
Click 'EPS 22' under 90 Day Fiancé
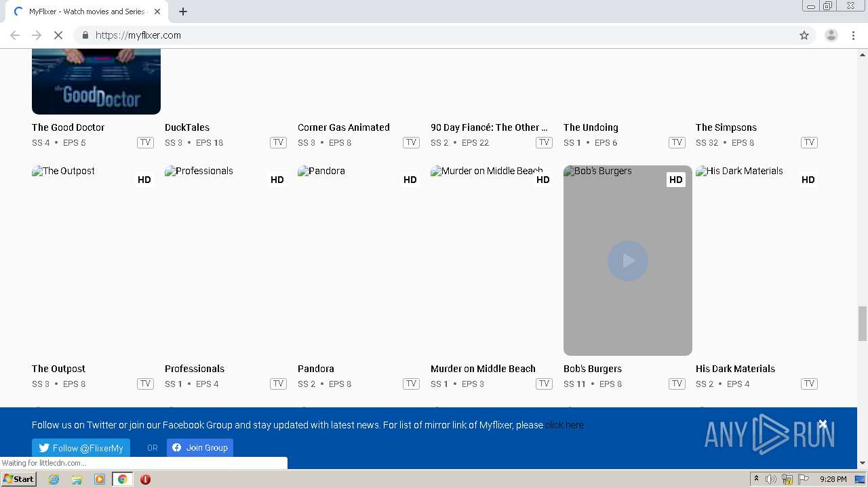475,142
